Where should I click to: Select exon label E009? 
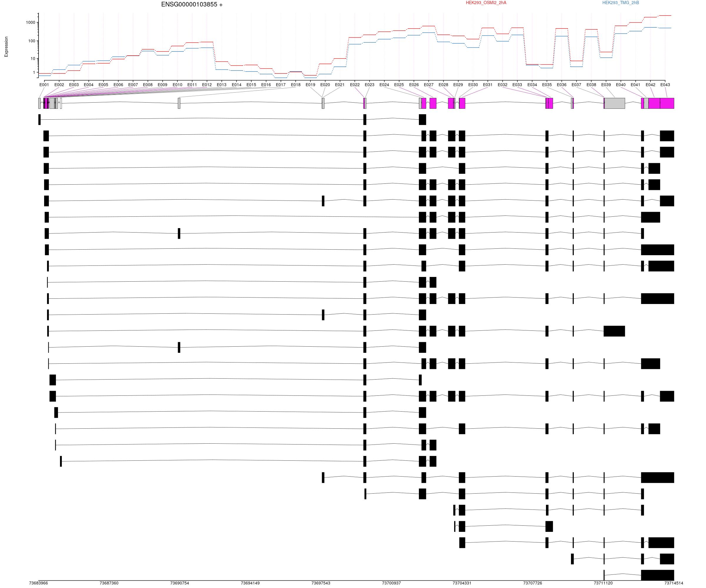tap(162, 85)
